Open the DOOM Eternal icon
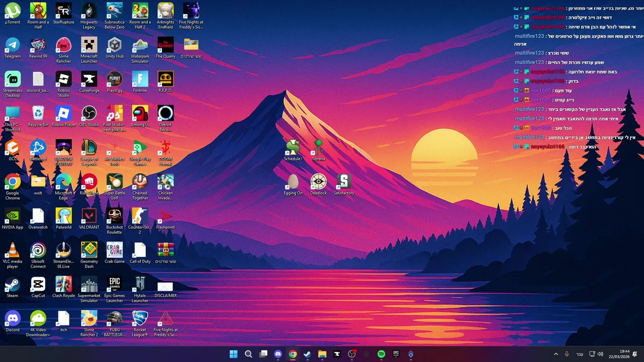The width and height of the screenshot is (644, 362). pyautogui.click(x=166, y=153)
